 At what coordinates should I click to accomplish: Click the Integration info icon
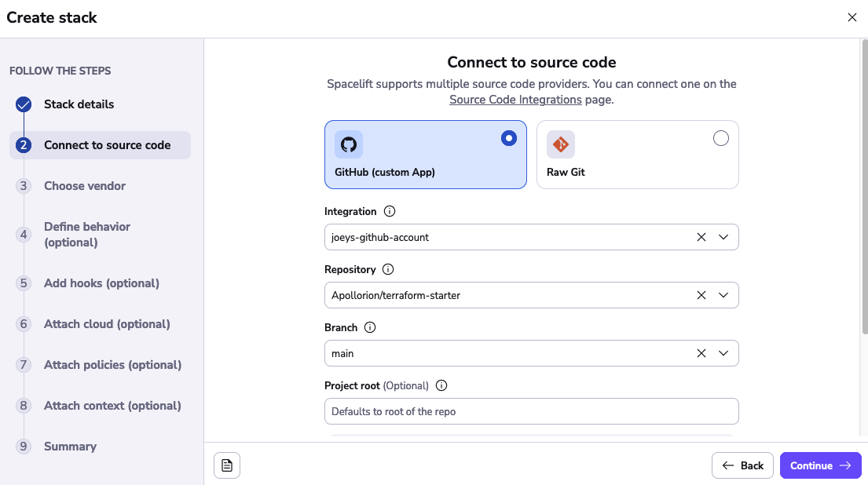coord(390,211)
